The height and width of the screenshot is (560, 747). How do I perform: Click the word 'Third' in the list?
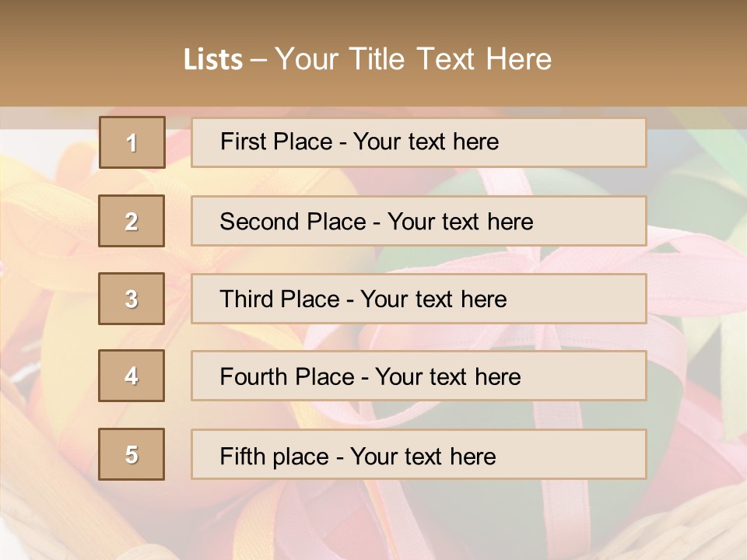point(244,299)
